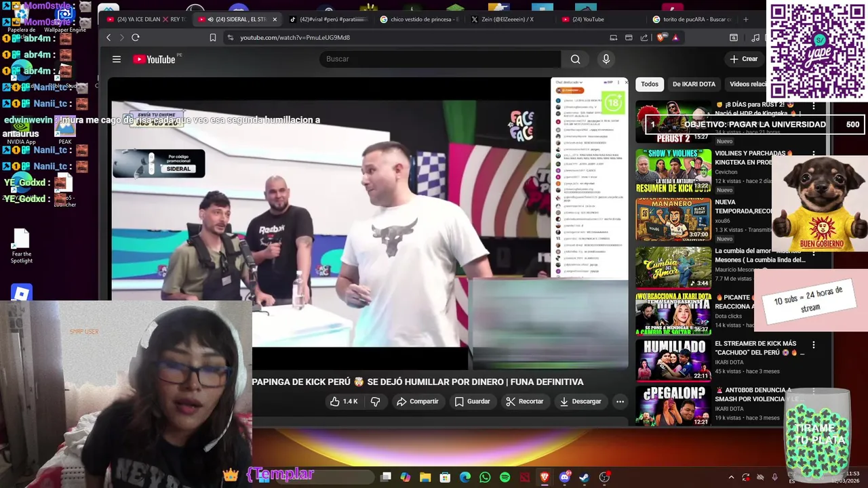Select the Videos relacionados filter chip
This screenshot has width=868, height=488.
[746, 84]
